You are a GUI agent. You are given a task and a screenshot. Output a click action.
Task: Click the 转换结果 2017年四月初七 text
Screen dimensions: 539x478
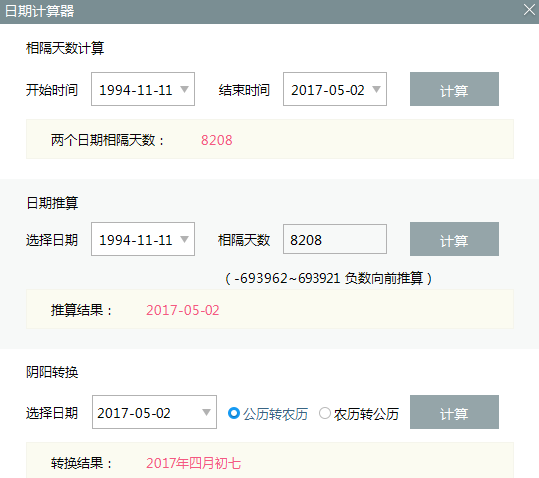(x=194, y=463)
